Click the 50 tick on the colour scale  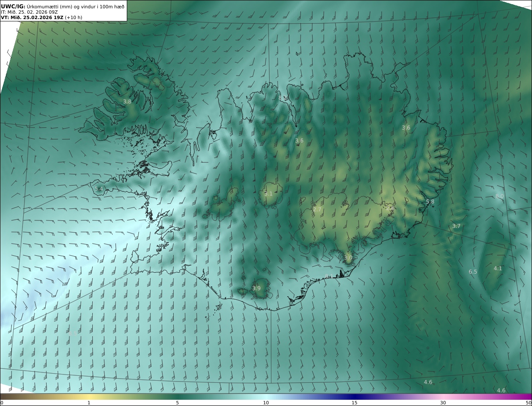pyautogui.click(x=529, y=403)
